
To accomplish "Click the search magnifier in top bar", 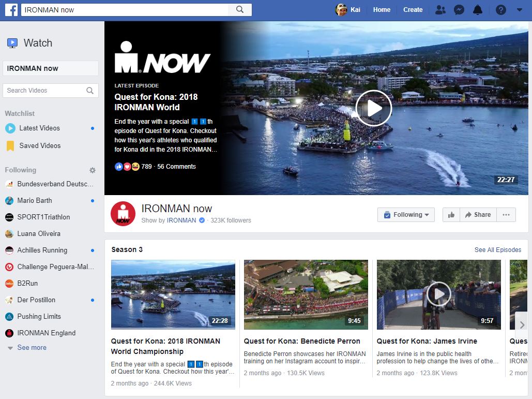I will click(x=240, y=9).
